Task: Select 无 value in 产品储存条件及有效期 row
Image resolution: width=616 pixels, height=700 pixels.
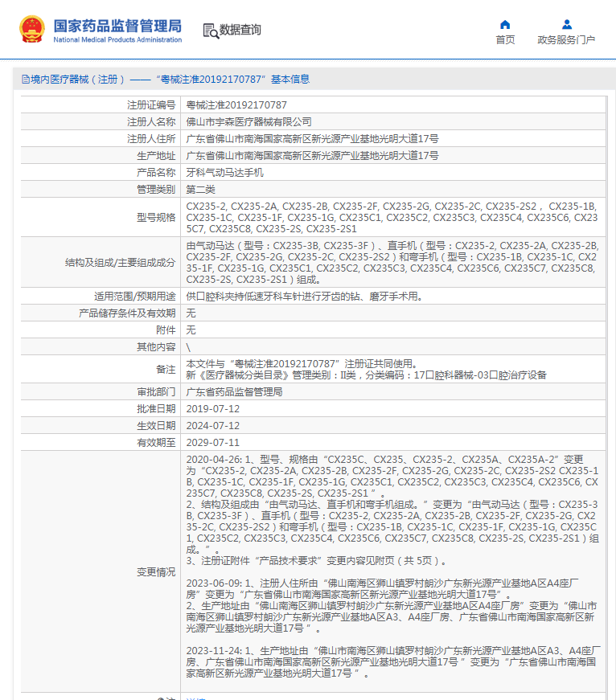Action: click(x=191, y=313)
